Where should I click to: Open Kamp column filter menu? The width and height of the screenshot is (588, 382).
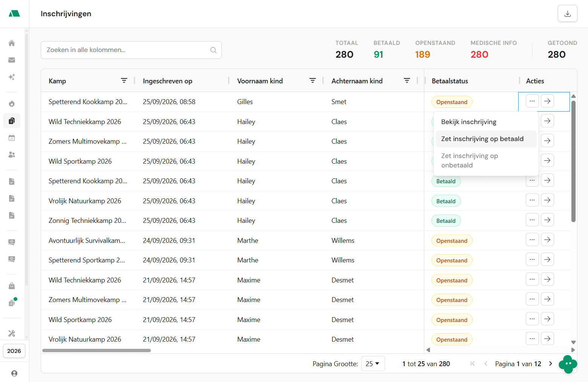124,80
